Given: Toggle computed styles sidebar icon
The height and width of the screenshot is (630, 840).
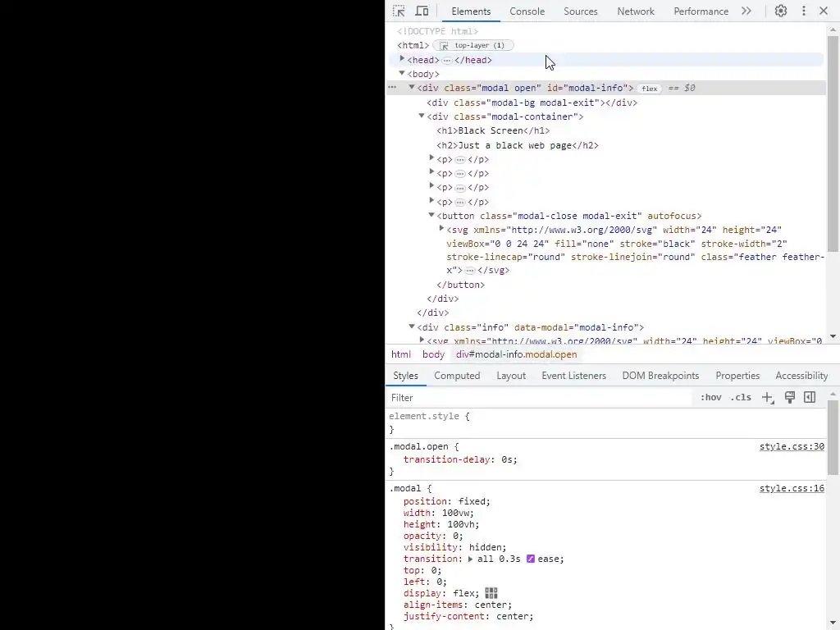Looking at the screenshot, I should (x=810, y=397).
